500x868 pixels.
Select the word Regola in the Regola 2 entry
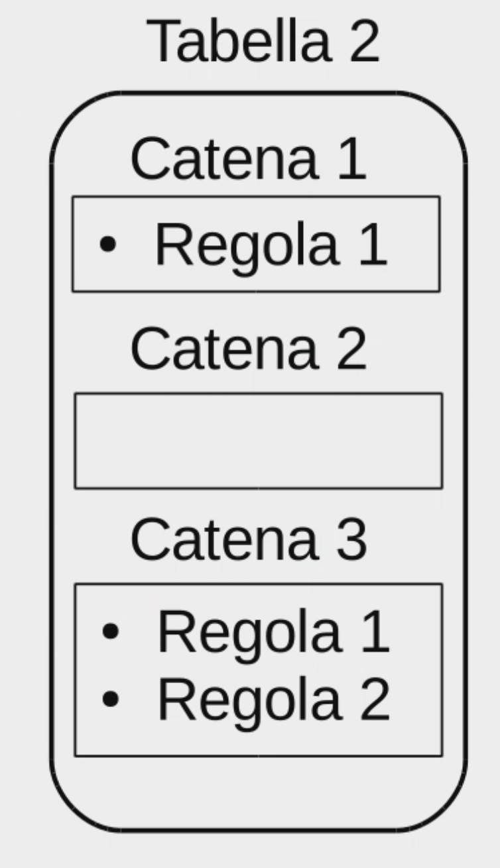pos(248,700)
